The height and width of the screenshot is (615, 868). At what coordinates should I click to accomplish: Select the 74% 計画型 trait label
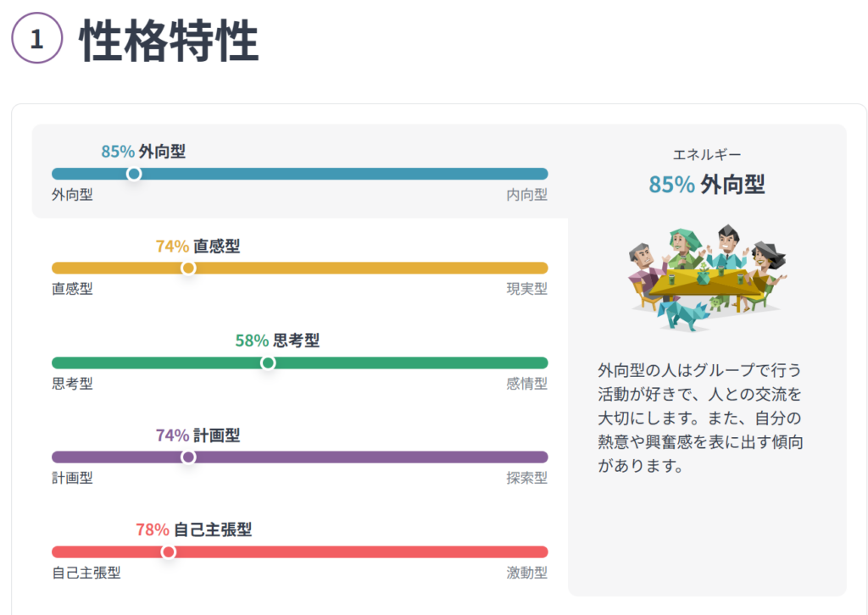(x=198, y=435)
